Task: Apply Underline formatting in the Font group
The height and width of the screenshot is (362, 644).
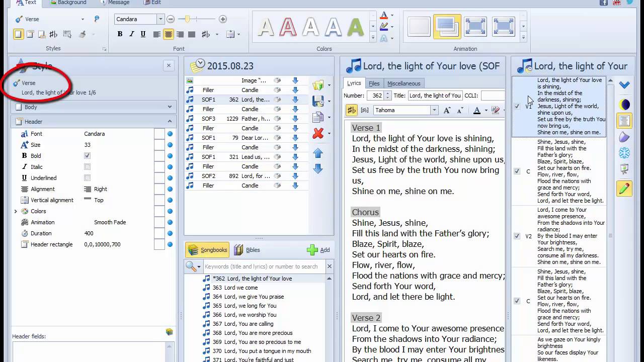Action: click(x=143, y=34)
